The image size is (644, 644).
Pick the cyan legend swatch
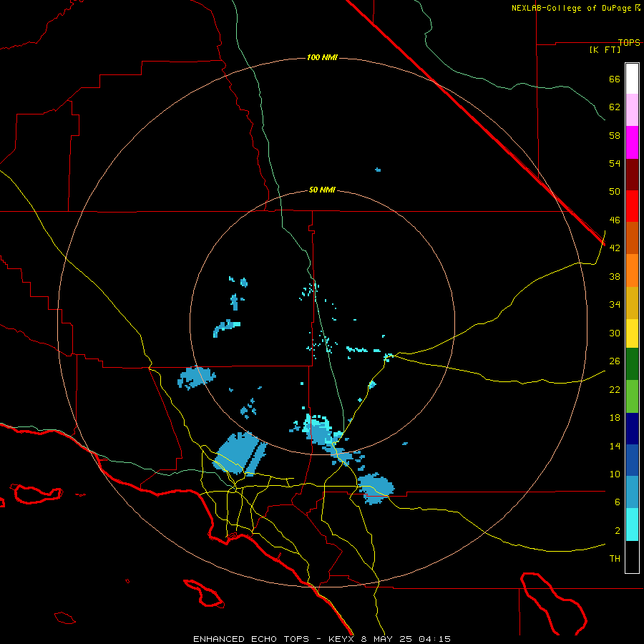click(632, 525)
